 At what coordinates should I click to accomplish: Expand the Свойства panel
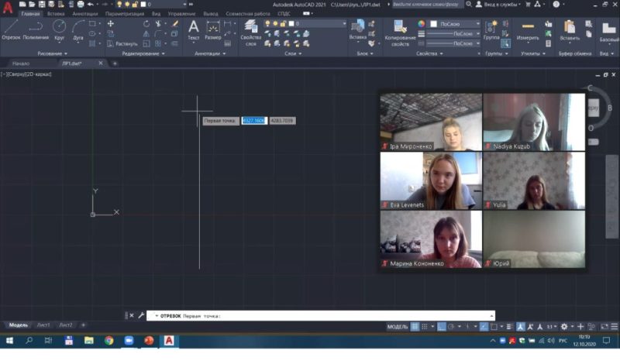(x=429, y=53)
